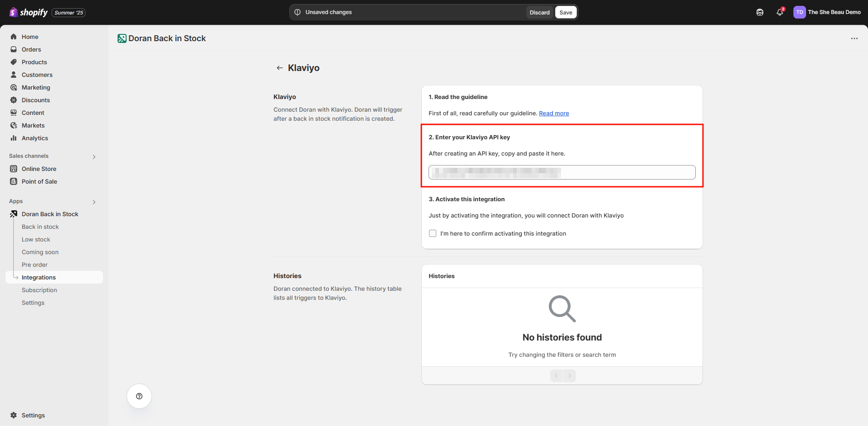Viewport: 868px width, 426px height.
Task: Open the app Settings submenu item
Action: click(33, 303)
